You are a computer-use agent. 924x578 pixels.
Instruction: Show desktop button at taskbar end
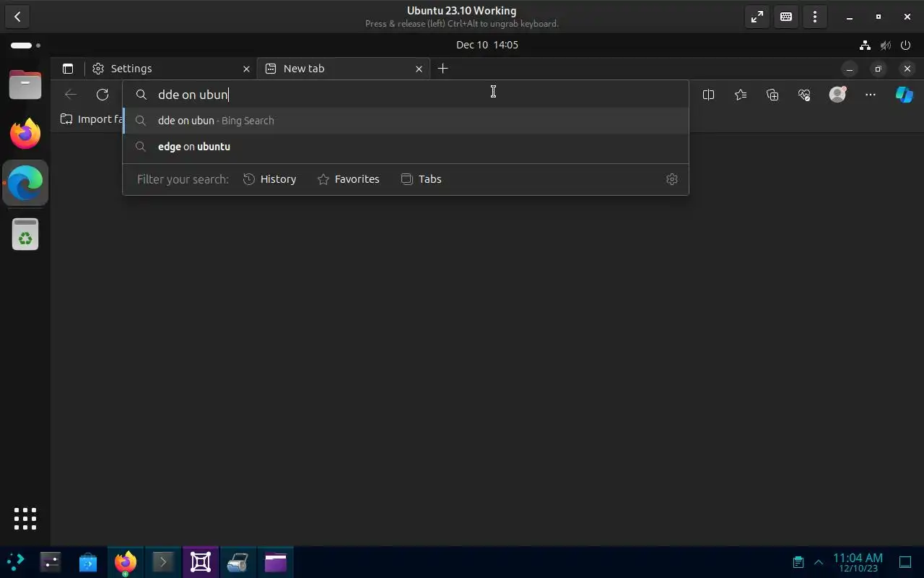coord(905,562)
